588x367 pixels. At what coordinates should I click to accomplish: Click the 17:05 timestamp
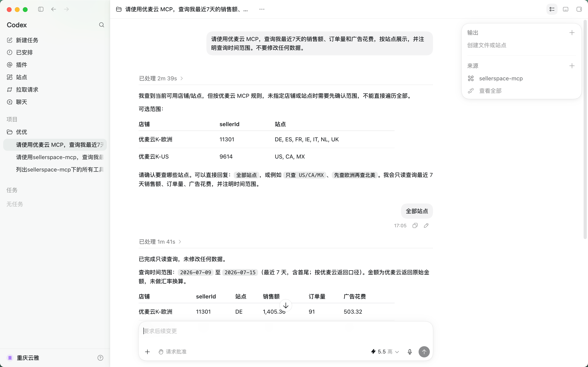coord(400,225)
